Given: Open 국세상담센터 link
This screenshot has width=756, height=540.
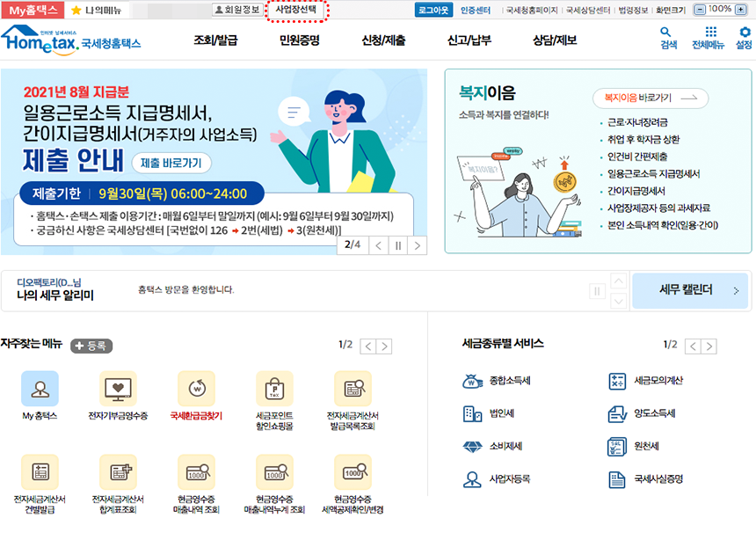Looking at the screenshot, I should point(588,10).
